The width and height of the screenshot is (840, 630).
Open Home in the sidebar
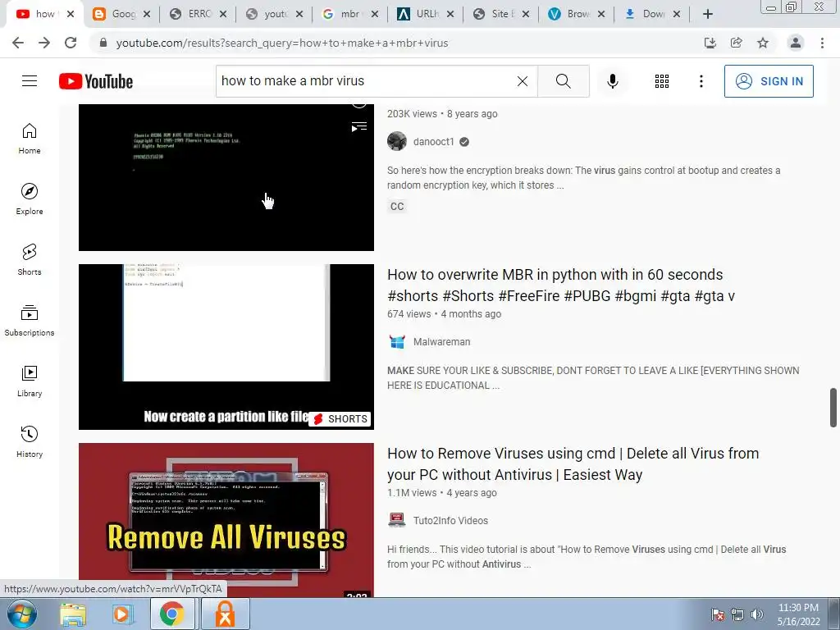30,139
